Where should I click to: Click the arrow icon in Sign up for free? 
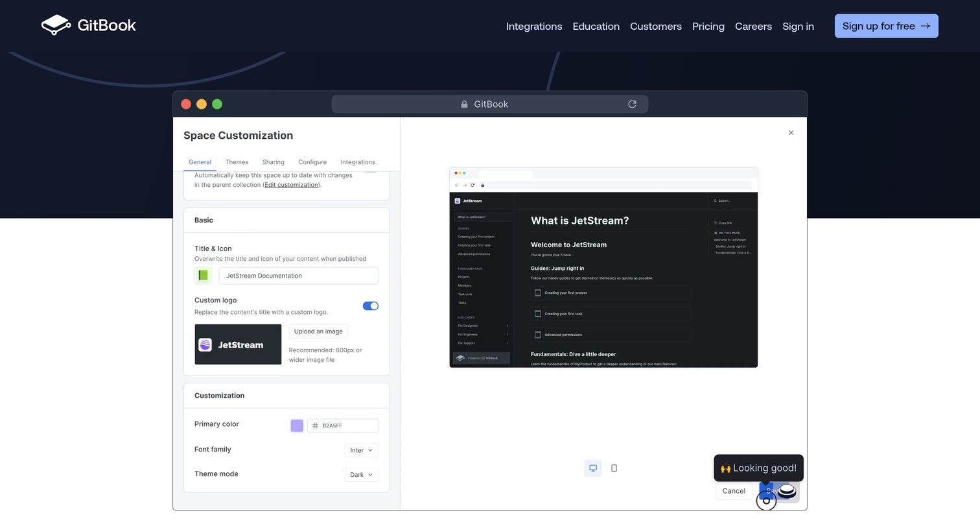pos(926,26)
